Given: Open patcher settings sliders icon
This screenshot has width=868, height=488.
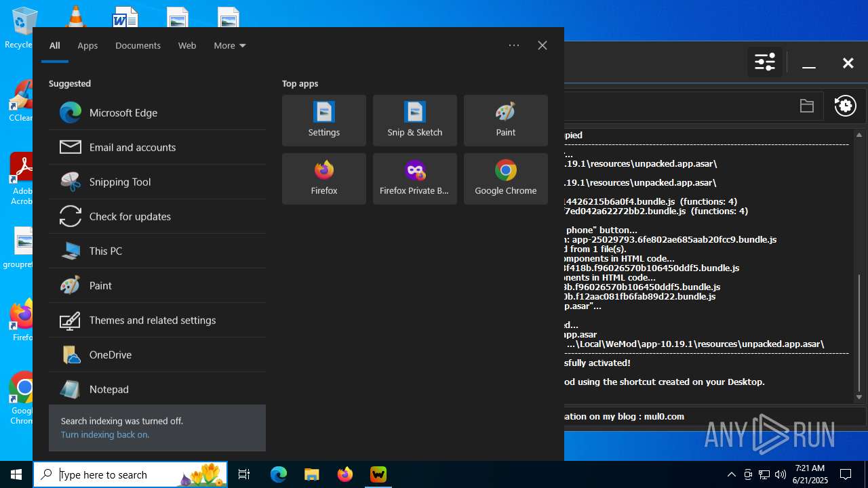Looking at the screenshot, I should coord(765,62).
